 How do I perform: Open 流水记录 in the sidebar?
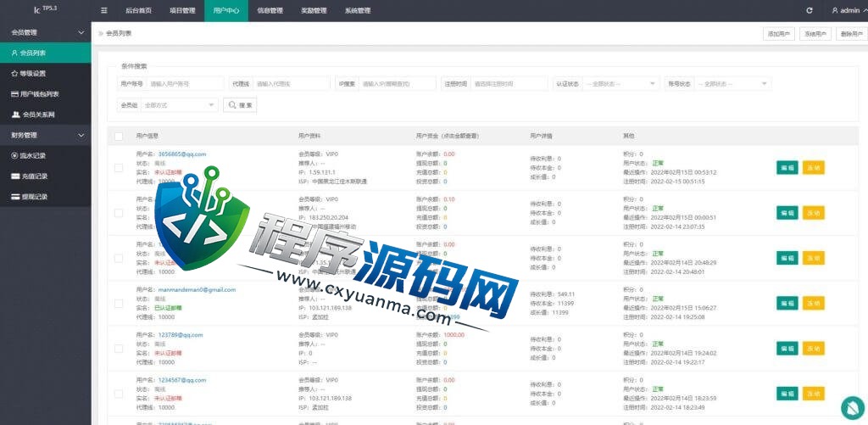click(46, 156)
